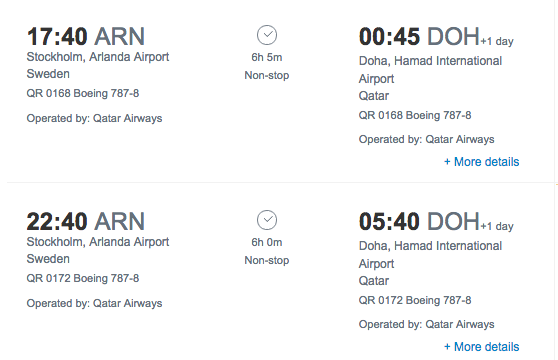Select the 22:40 ARN departure time
This screenshot has height=360, width=558.
point(86,221)
